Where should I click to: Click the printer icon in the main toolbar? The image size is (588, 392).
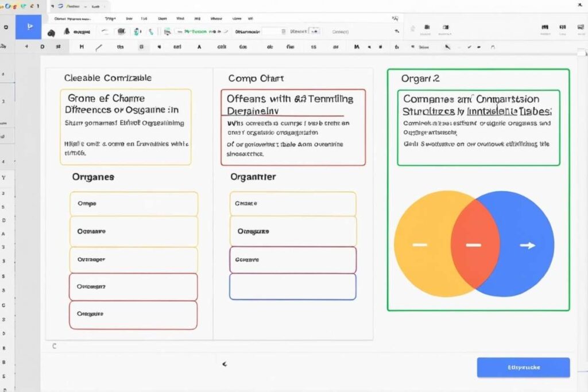pos(167,32)
